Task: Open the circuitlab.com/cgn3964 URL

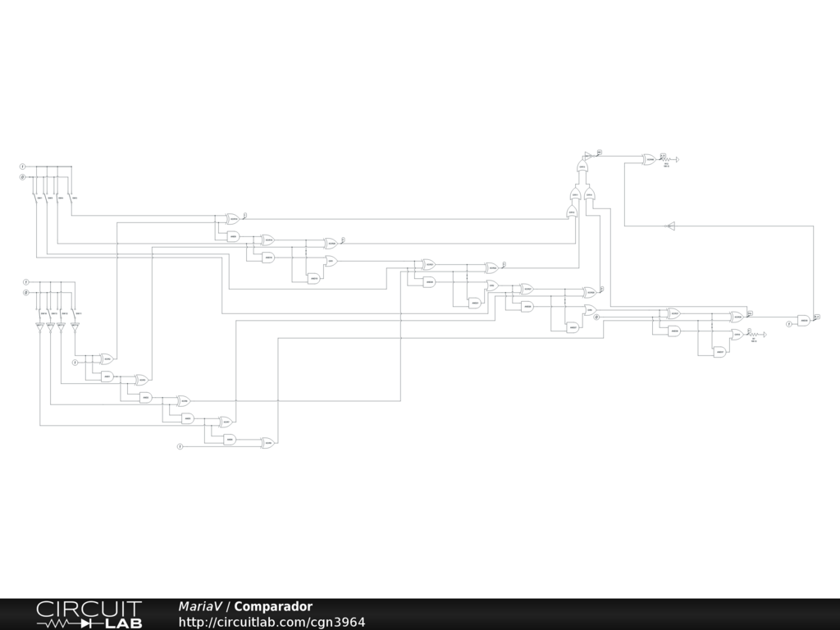Action: pos(272,623)
